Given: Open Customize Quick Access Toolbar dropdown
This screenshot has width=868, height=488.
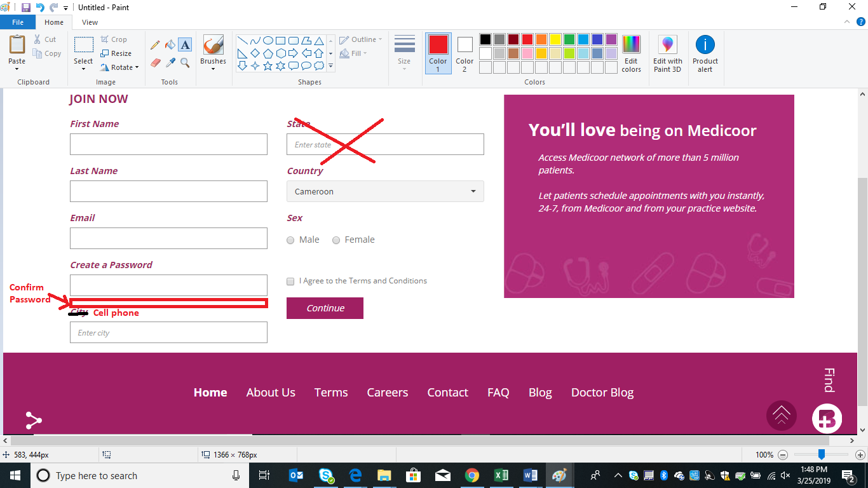Looking at the screenshot, I should coord(65,8).
